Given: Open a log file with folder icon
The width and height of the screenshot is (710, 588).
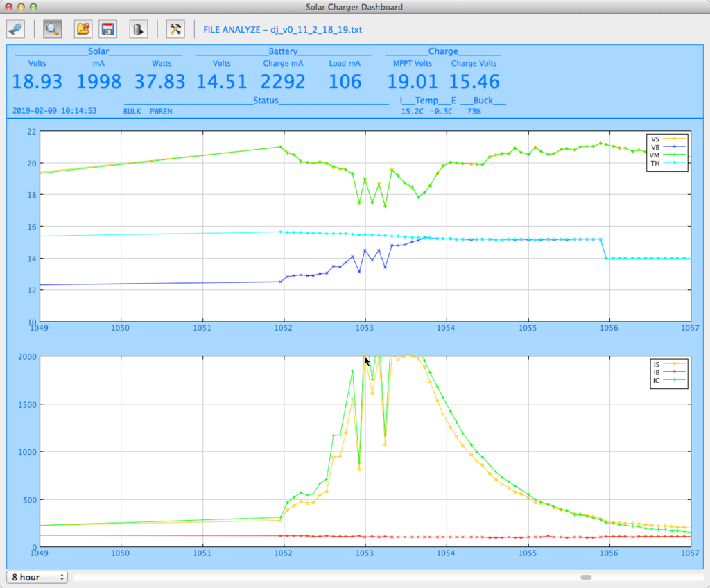Looking at the screenshot, I should coord(83,29).
